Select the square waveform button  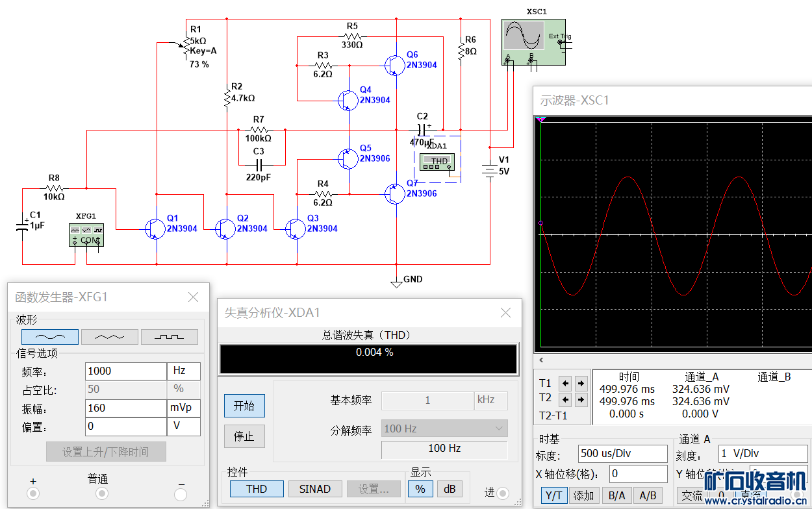pos(170,337)
